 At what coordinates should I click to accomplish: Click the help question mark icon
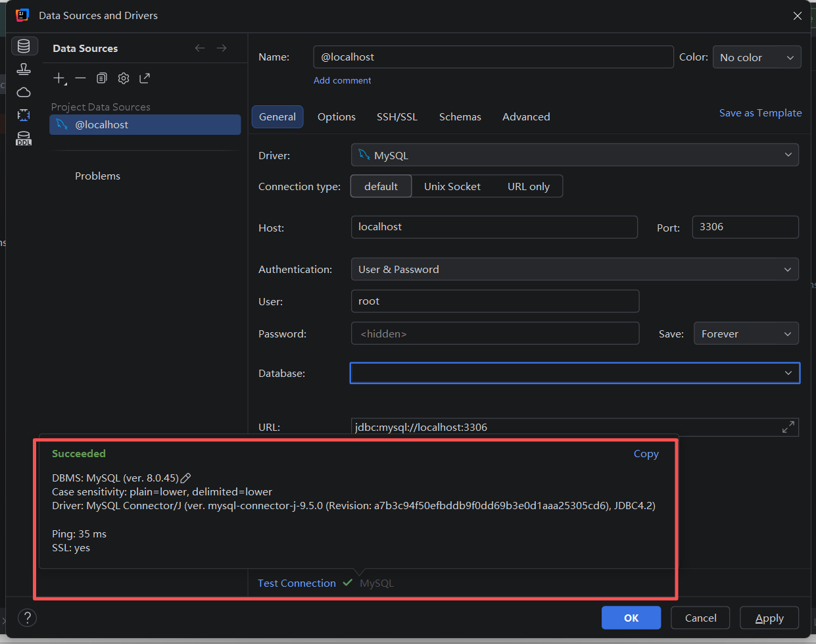point(27,618)
